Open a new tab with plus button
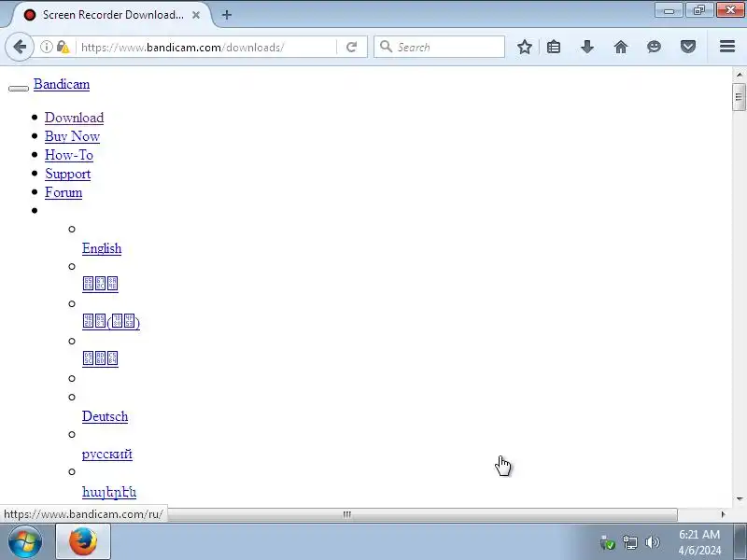The width and height of the screenshot is (747, 560). tap(227, 15)
